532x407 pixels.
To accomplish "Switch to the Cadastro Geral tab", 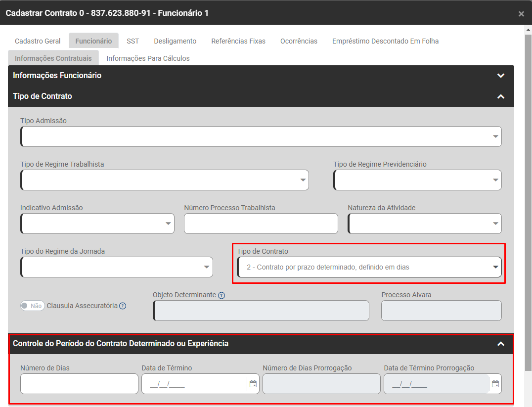I will click(x=38, y=41).
